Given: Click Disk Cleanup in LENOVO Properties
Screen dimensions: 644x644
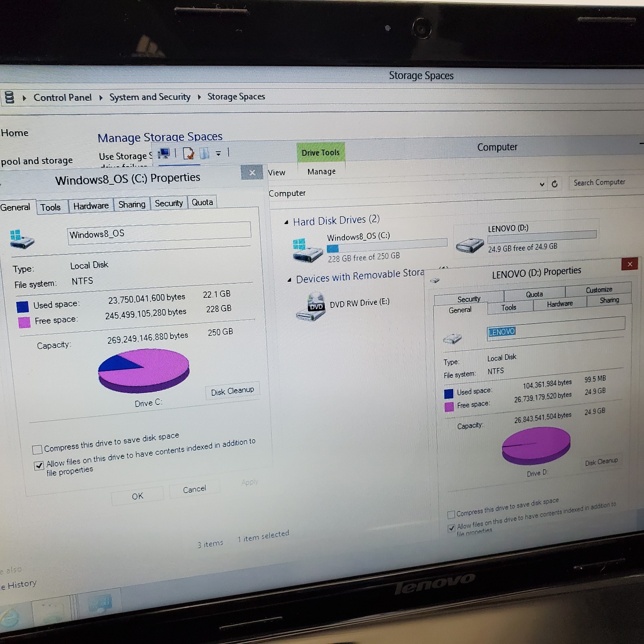Looking at the screenshot, I should pos(601,462).
